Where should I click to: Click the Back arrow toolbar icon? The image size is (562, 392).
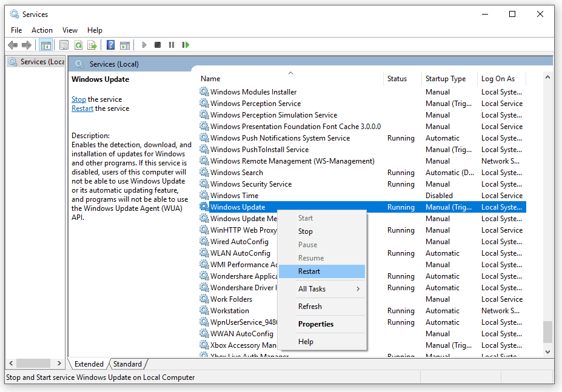click(x=13, y=45)
